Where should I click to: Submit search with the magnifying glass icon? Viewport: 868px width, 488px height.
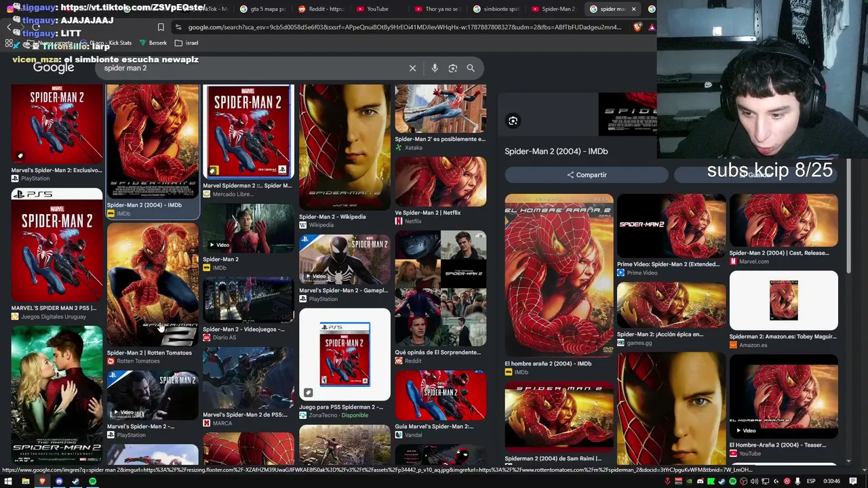(471, 68)
